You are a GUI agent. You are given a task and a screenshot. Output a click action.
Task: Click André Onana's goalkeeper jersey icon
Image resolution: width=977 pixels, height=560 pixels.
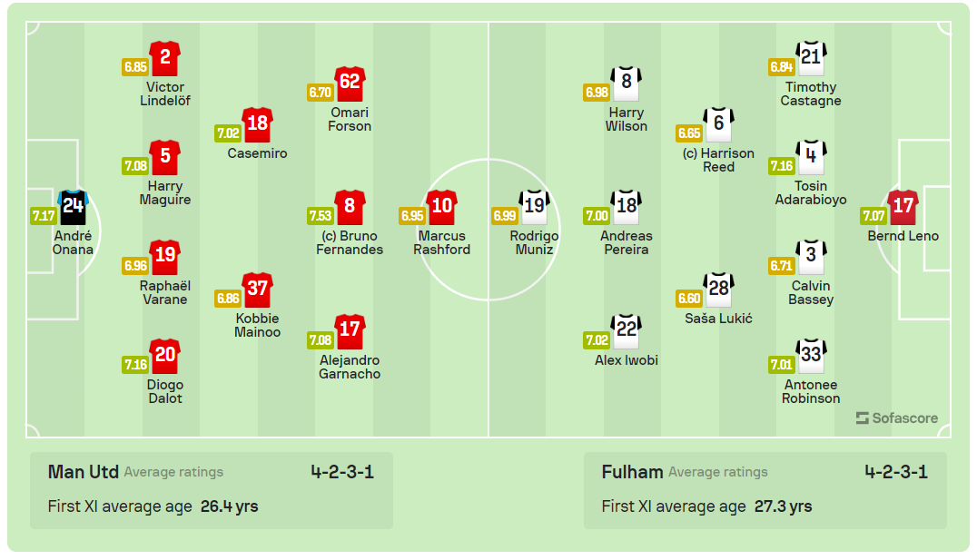point(73,207)
